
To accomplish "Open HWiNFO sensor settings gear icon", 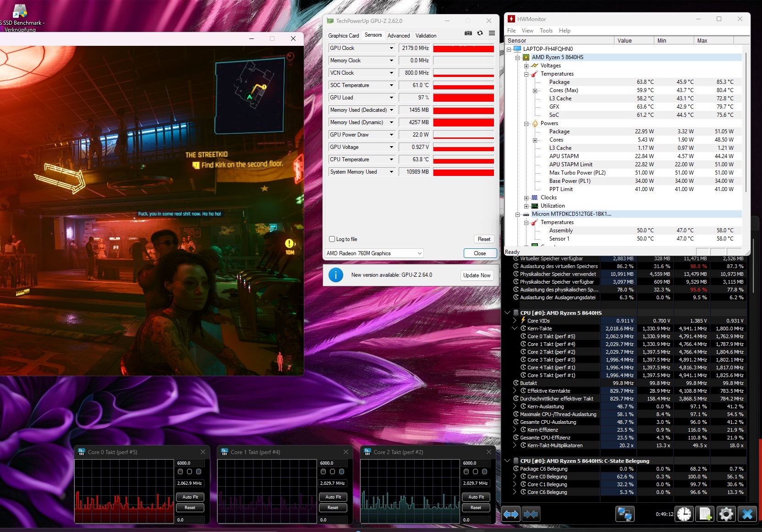I will click(x=726, y=514).
